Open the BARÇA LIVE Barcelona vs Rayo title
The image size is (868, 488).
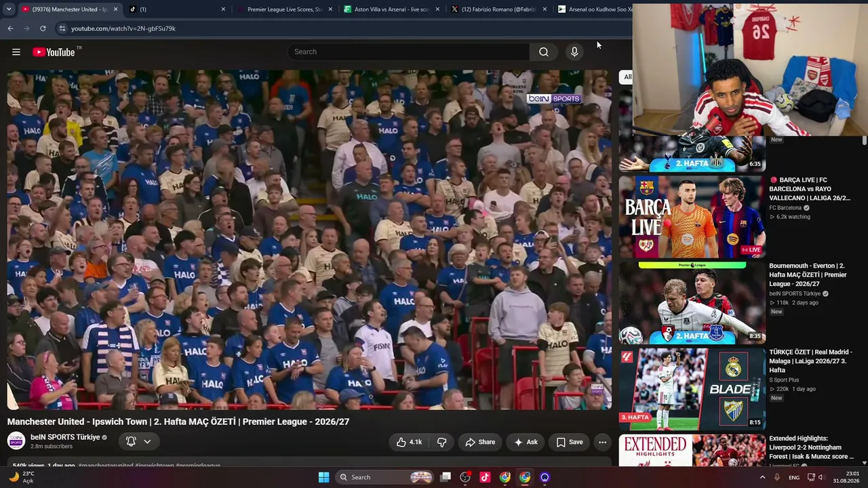pyautogui.click(x=810, y=189)
